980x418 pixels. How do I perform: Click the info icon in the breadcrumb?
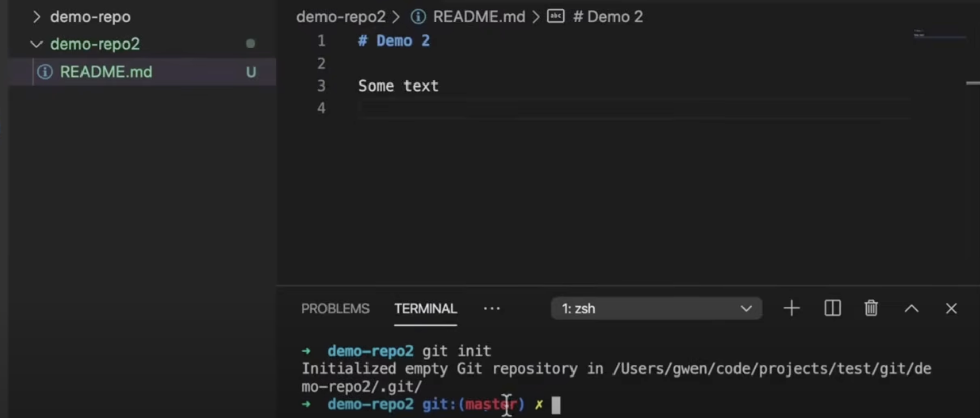(x=418, y=17)
